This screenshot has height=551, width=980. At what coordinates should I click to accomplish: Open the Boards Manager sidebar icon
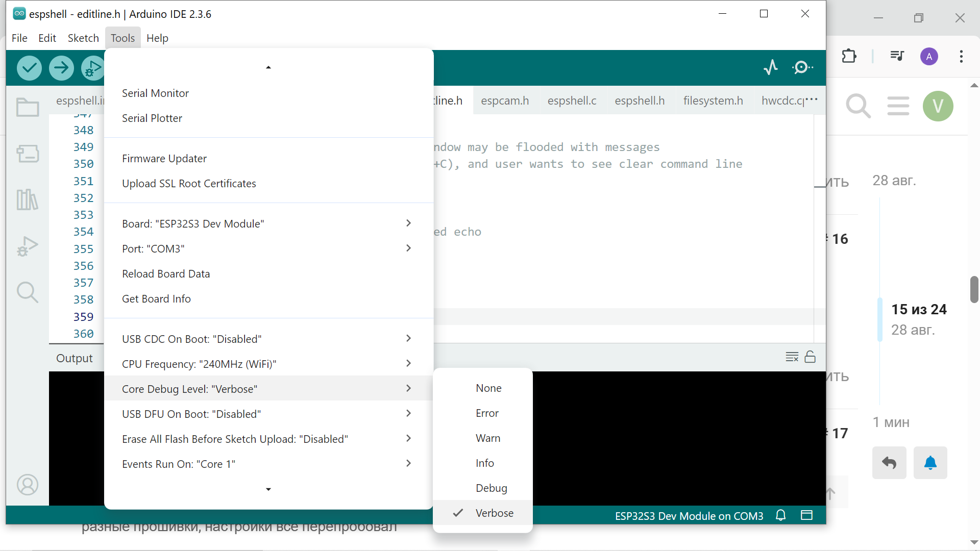28,154
